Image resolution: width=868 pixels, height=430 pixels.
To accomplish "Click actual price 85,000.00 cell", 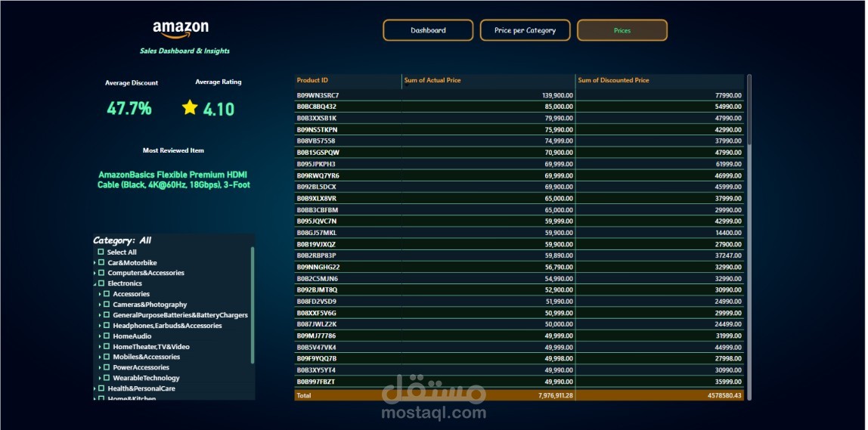I will point(559,107).
